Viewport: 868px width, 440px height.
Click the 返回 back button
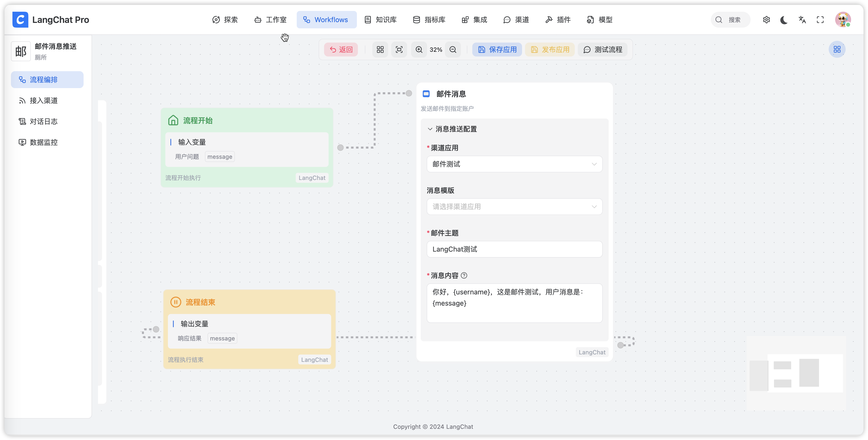click(341, 50)
